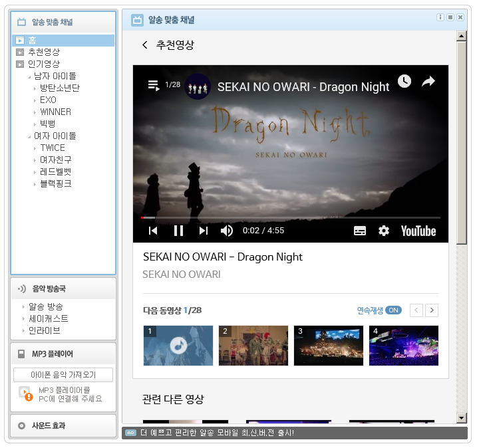
Task: Skip to previous video in player
Action: click(x=153, y=231)
